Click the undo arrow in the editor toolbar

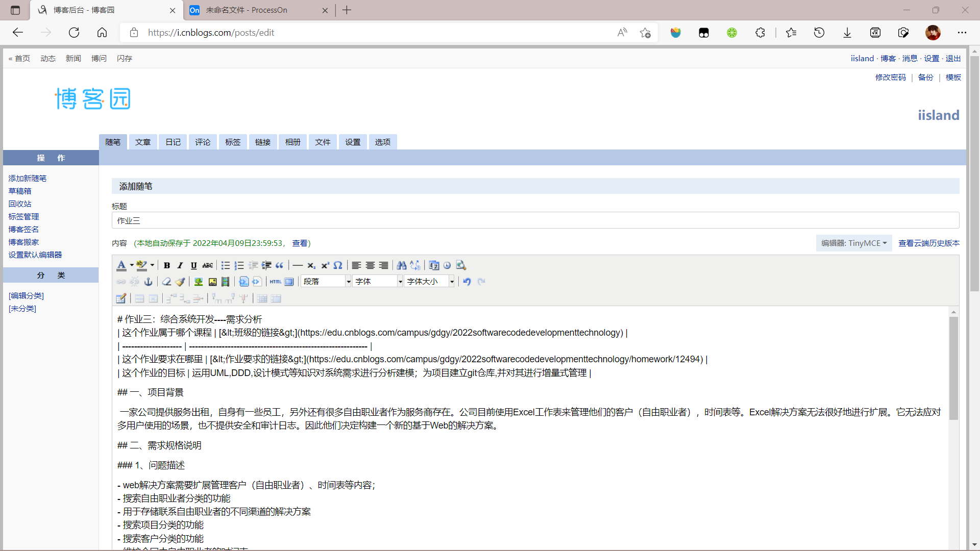point(467,282)
